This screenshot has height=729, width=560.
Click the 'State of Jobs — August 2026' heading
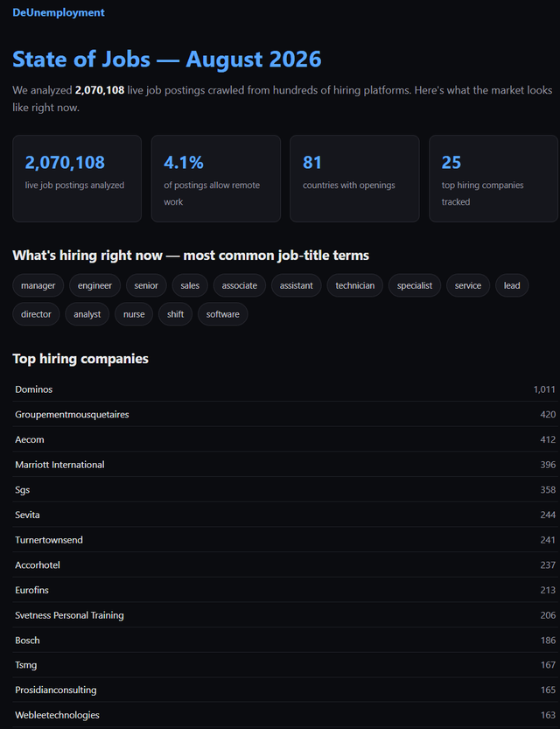pos(167,60)
